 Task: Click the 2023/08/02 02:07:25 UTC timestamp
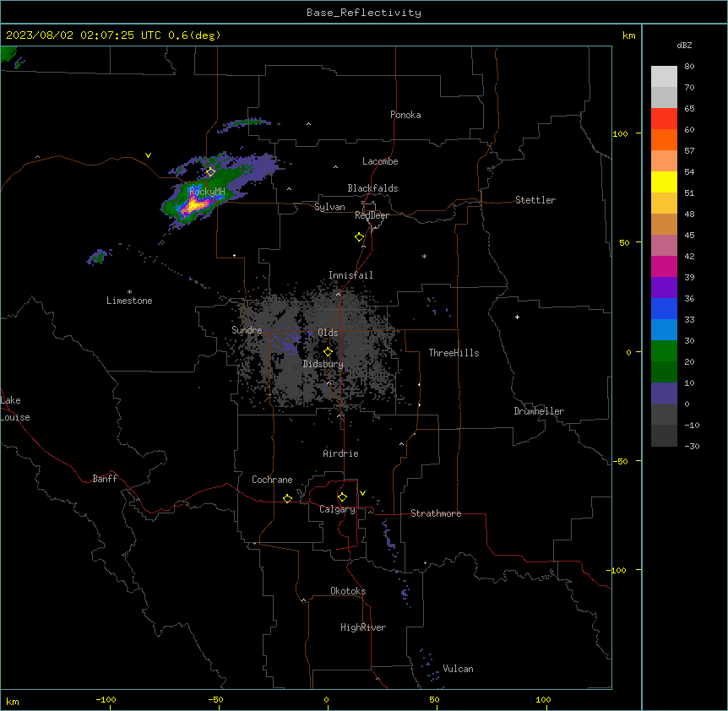(84, 35)
